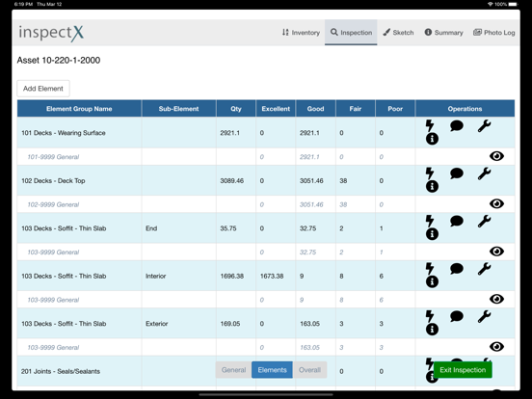
Task: Toggle eye icon for 103-9999 General with Good 9
Action: (496, 299)
